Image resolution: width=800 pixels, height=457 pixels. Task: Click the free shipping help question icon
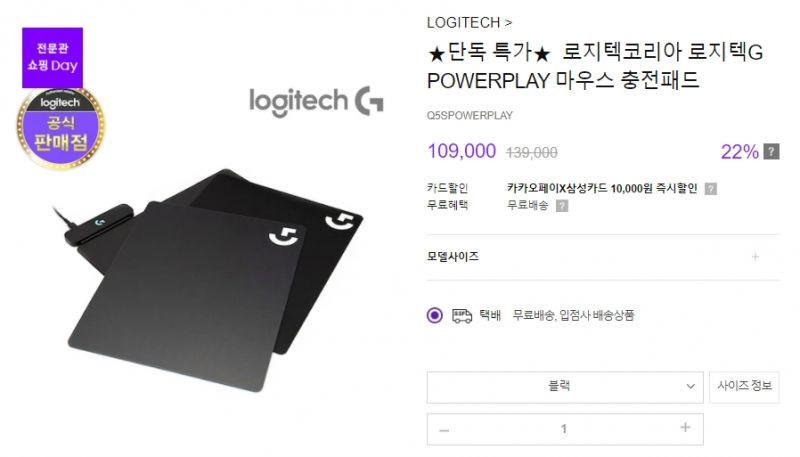562,206
